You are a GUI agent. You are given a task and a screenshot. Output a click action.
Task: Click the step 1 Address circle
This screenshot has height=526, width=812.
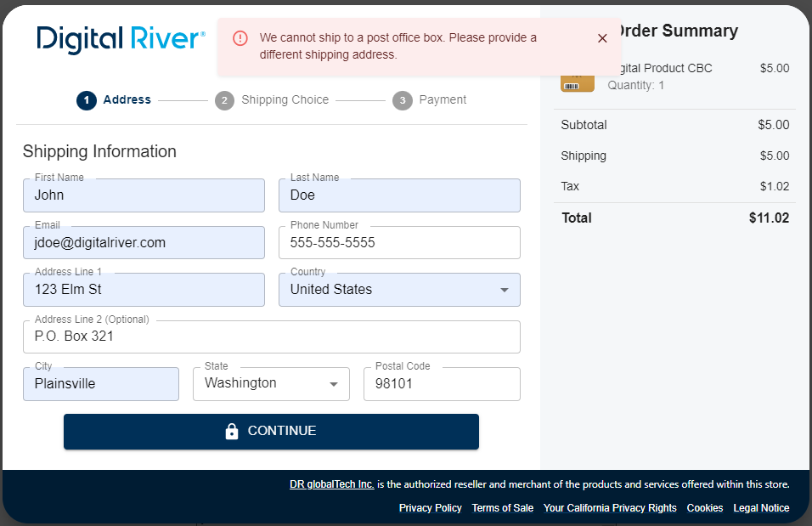click(x=86, y=100)
